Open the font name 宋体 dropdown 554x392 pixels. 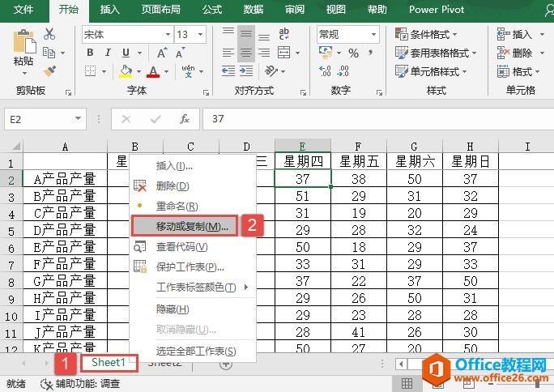[168, 34]
